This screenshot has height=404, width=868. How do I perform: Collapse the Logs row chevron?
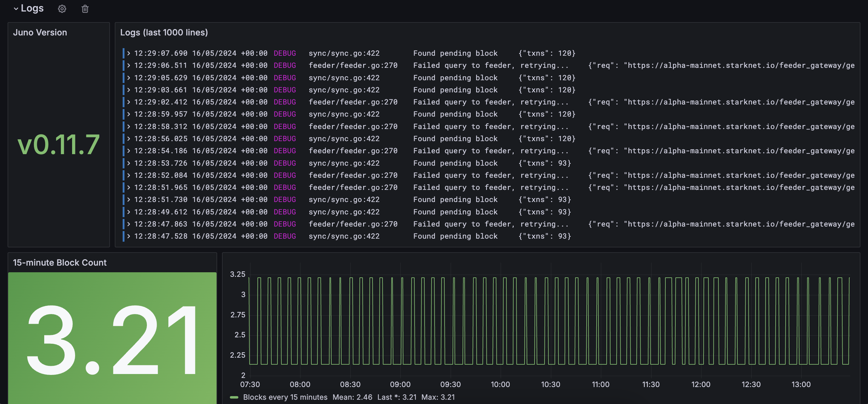[16, 9]
